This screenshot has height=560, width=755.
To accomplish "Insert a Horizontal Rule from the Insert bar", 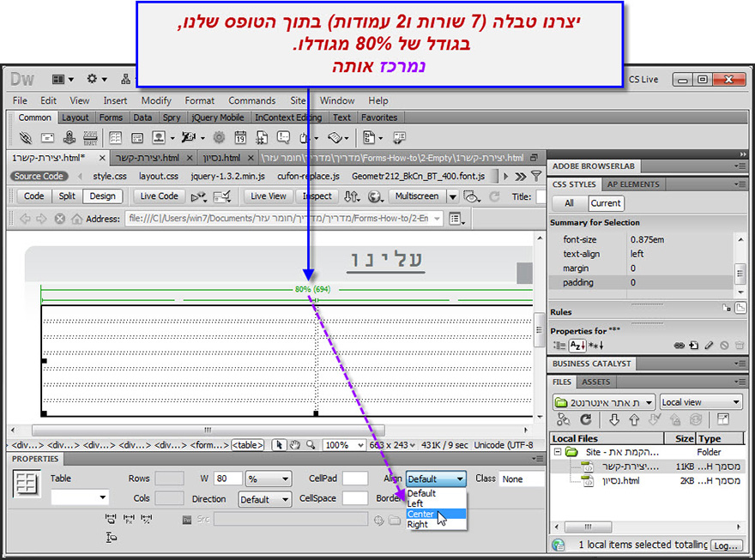I will click(x=91, y=138).
